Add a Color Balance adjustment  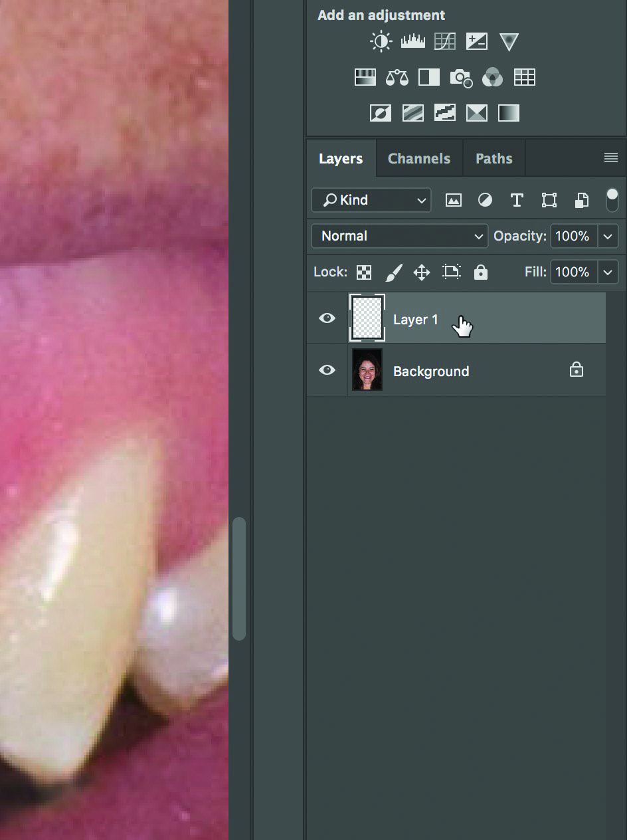click(397, 78)
